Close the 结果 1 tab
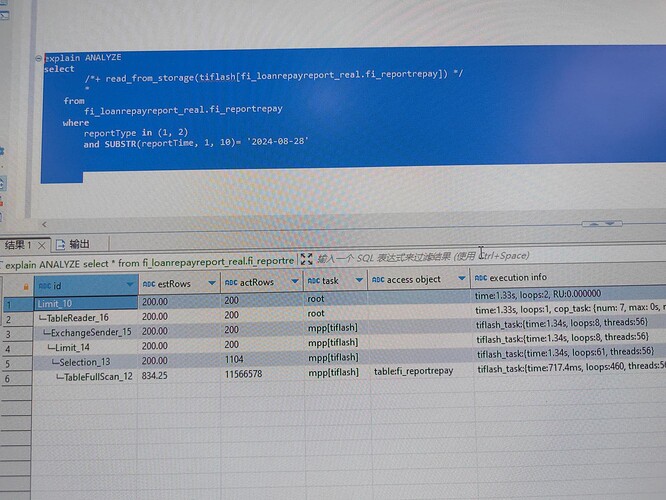The image size is (666, 500). point(42,245)
